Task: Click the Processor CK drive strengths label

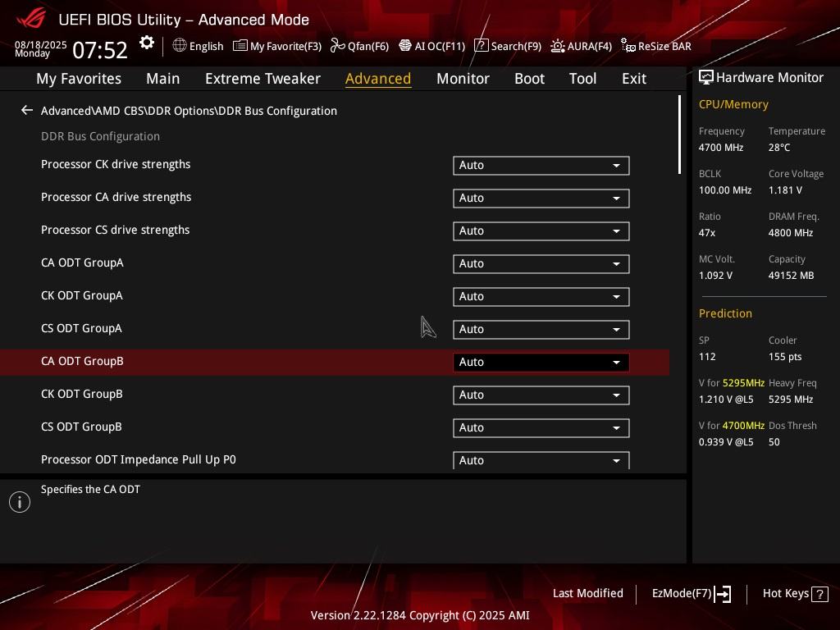Action: (x=116, y=164)
